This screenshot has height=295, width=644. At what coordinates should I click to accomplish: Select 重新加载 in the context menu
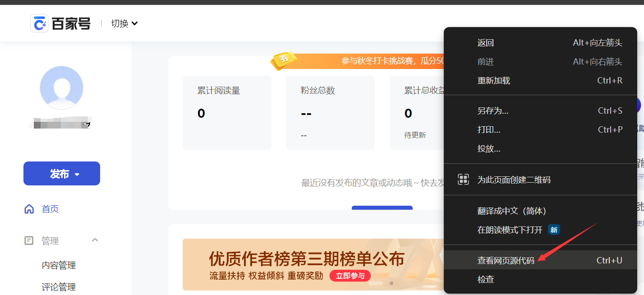[x=494, y=81]
